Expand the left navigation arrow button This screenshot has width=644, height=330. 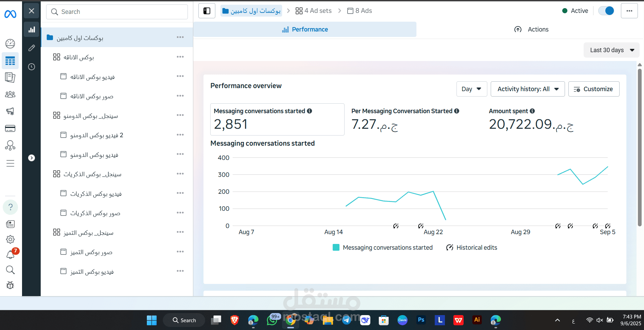click(x=32, y=158)
